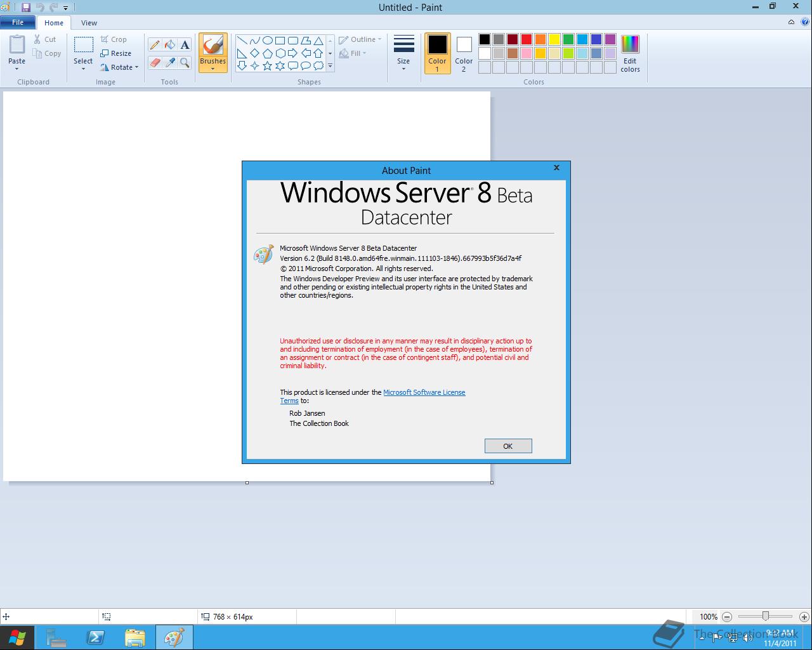Switch to the View ribbon tab

(x=89, y=23)
